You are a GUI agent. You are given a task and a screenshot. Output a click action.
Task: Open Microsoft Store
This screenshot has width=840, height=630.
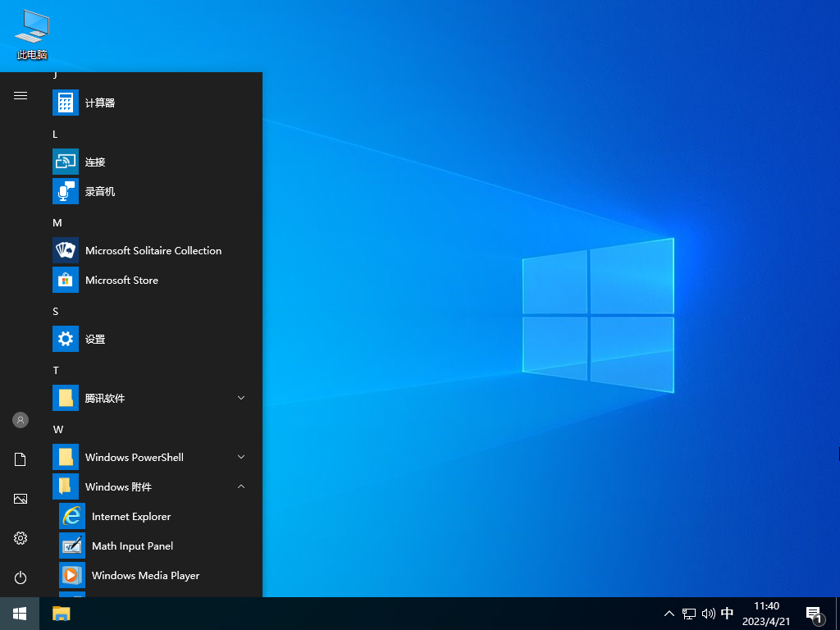click(121, 280)
